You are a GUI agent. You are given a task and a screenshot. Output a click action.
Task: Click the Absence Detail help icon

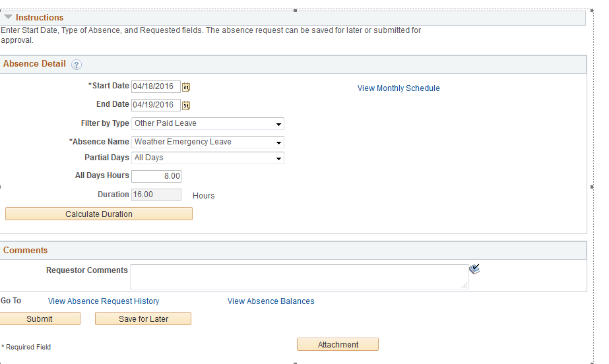tap(77, 65)
